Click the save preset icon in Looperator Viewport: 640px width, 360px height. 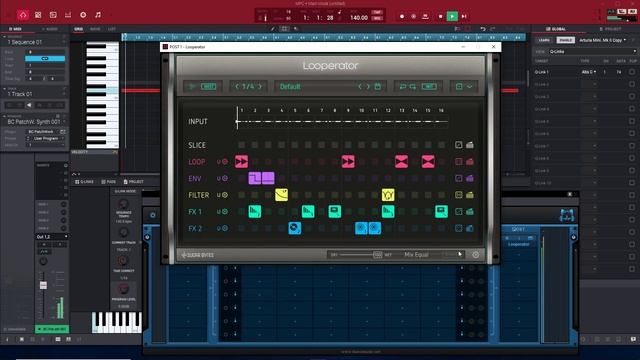(x=378, y=87)
